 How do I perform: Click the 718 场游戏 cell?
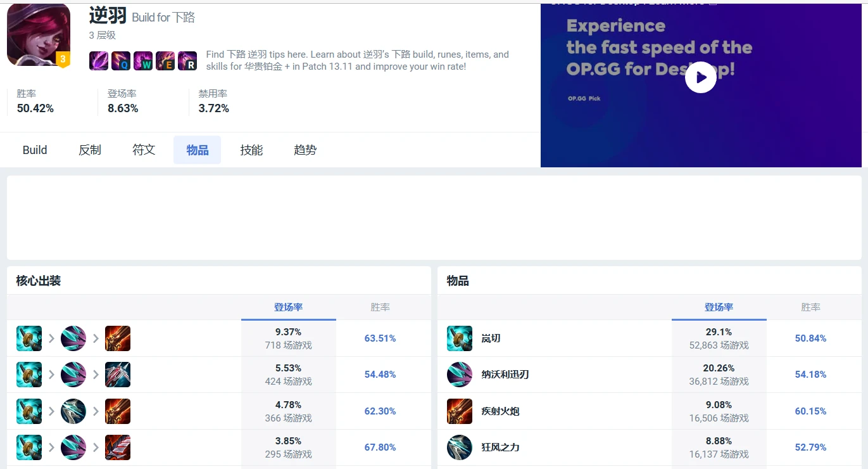click(x=289, y=345)
